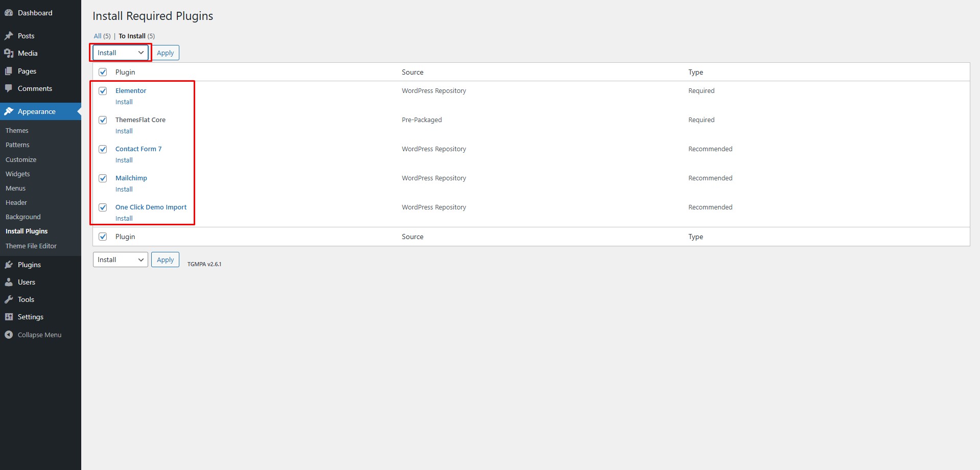The height and width of the screenshot is (470, 980).
Task: Click the ThemesFlat Core plugin name
Action: tap(141, 120)
